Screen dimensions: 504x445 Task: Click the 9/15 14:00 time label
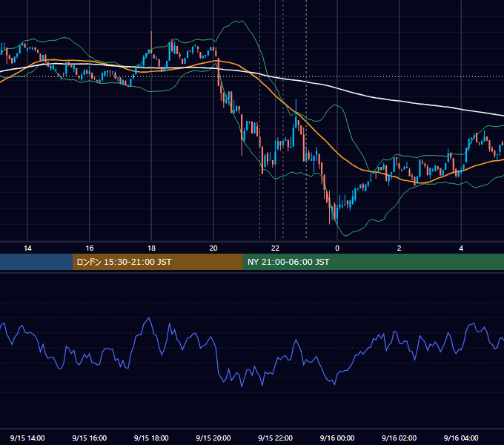click(x=27, y=438)
